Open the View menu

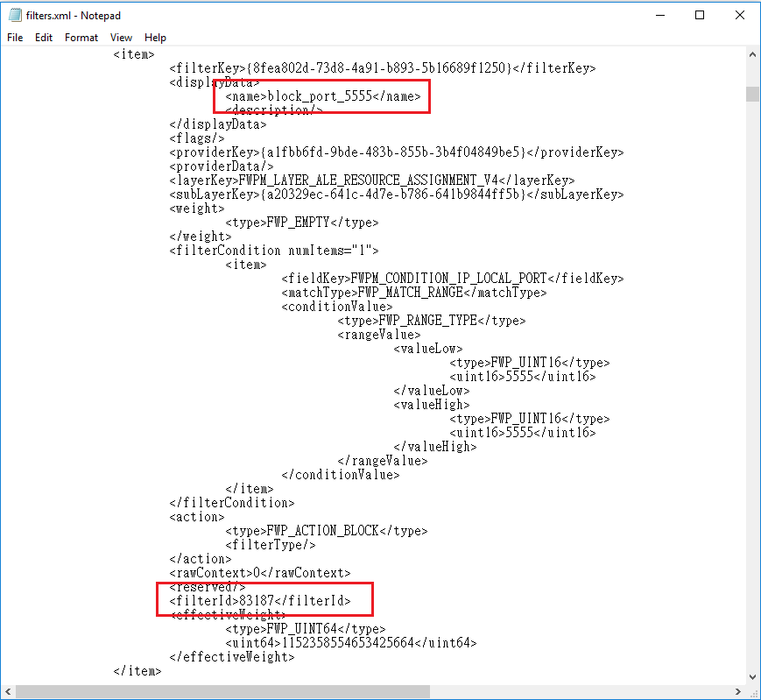coord(121,38)
